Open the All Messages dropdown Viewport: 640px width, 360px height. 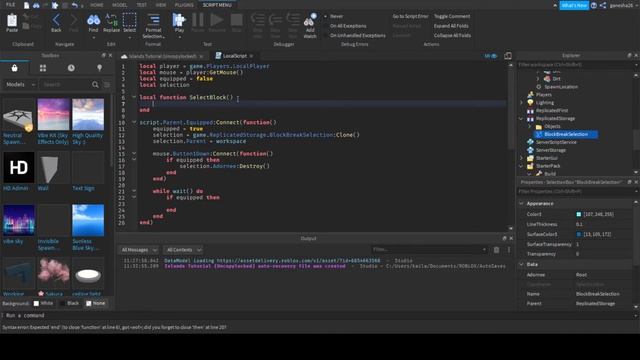pyautogui.click(x=138, y=250)
